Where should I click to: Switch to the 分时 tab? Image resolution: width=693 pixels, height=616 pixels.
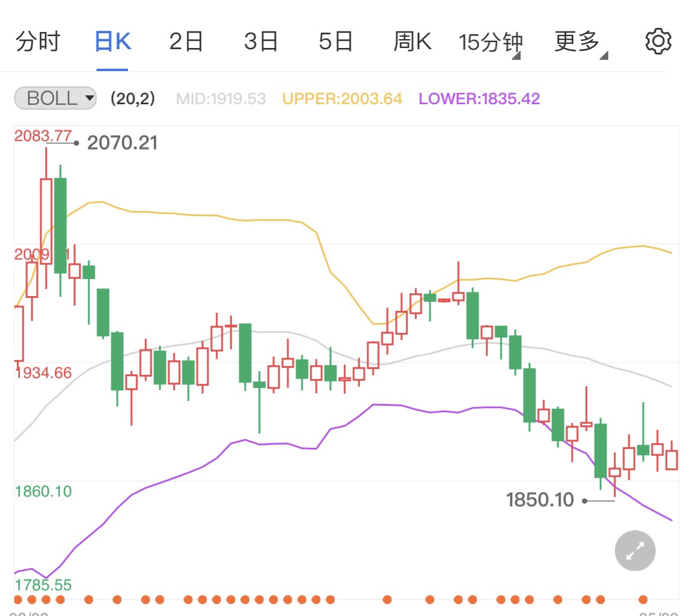37,41
